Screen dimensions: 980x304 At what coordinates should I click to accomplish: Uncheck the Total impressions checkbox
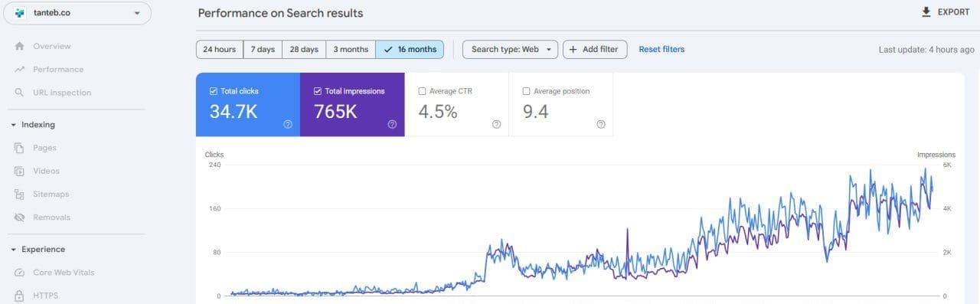pyautogui.click(x=318, y=91)
